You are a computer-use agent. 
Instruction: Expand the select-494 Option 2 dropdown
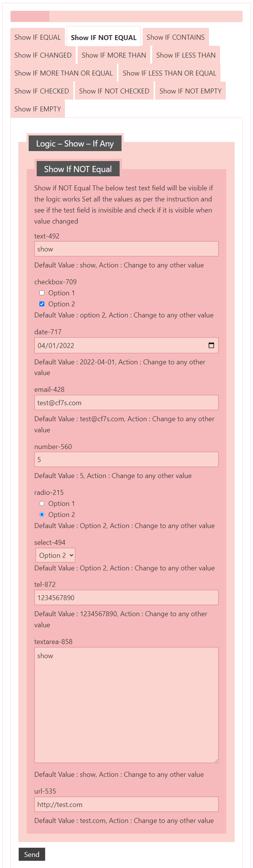55,555
